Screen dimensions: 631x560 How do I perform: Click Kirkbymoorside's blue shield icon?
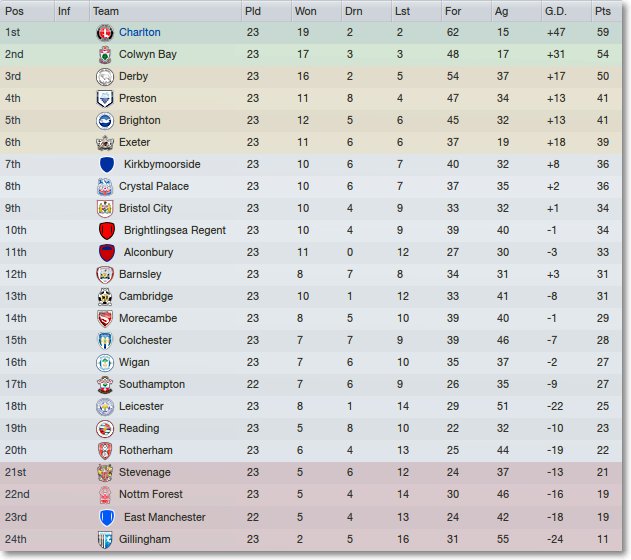(107, 165)
